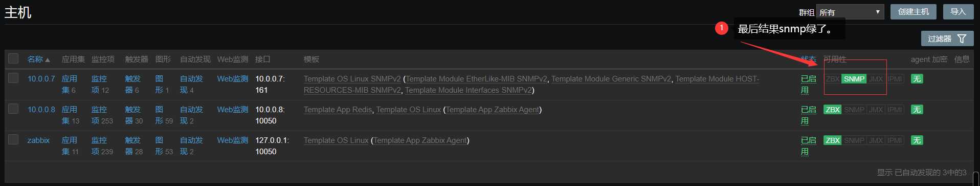The width and height of the screenshot is (980, 186).
Task: Click the green ZBX badge for zabbix host
Action: (833, 140)
